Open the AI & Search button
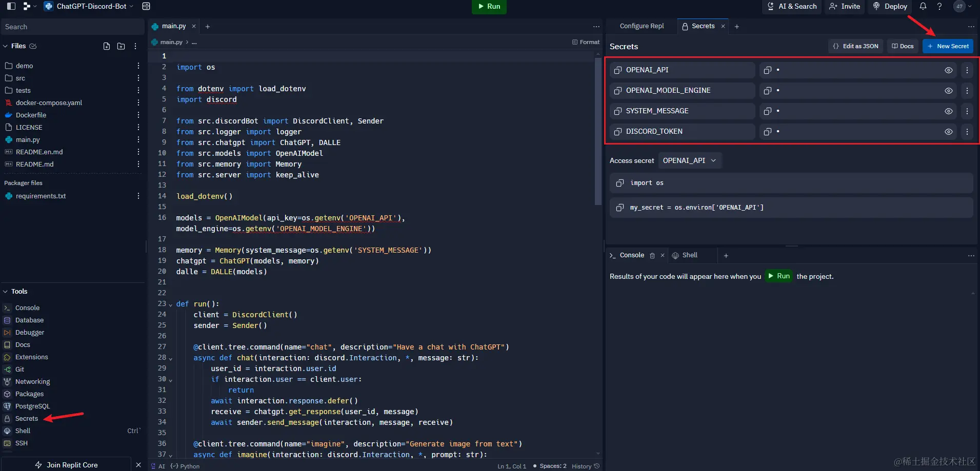This screenshot has height=471, width=980. tap(792, 6)
